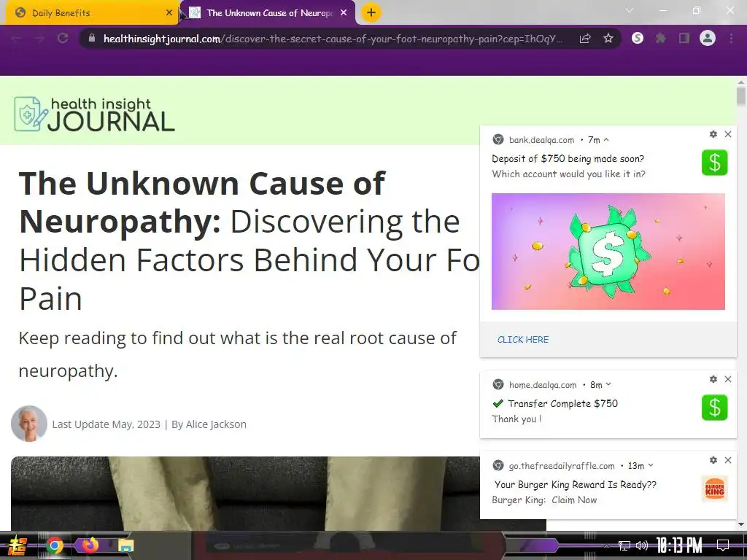Open a new tab with plus button
747x560 pixels.
[x=371, y=12]
